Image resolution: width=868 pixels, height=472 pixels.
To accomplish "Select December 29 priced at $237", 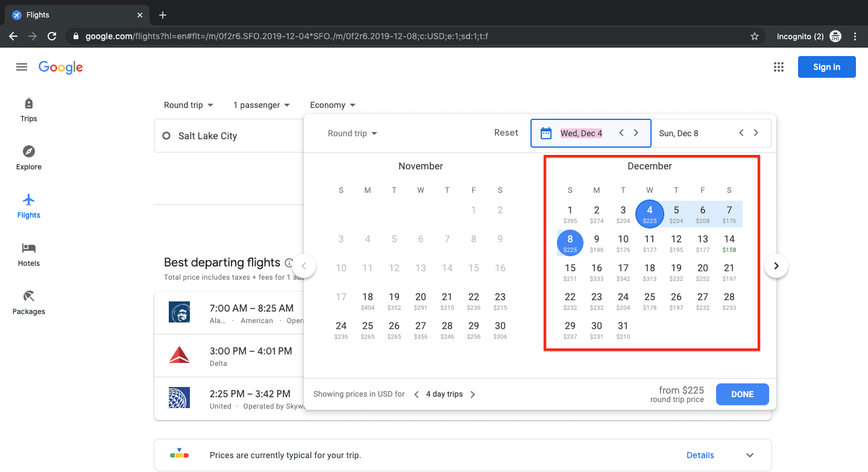I will 570,329.
